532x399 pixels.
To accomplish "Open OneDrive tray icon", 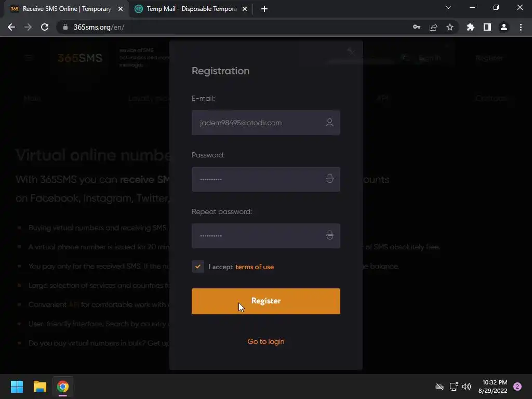I will coord(440,387).
